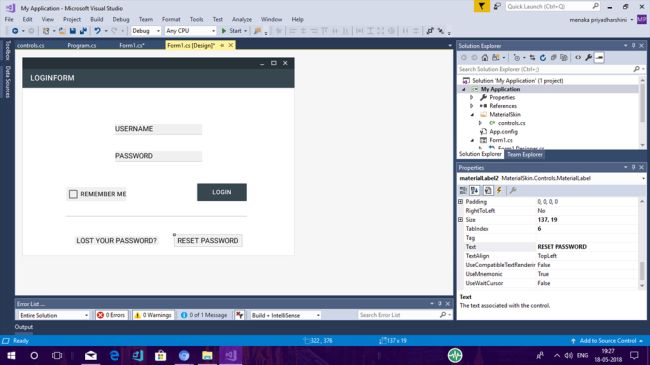Switch to the Team Explorer tab
The height and width of the screenshot is (365, 650).
coord(524,154)
